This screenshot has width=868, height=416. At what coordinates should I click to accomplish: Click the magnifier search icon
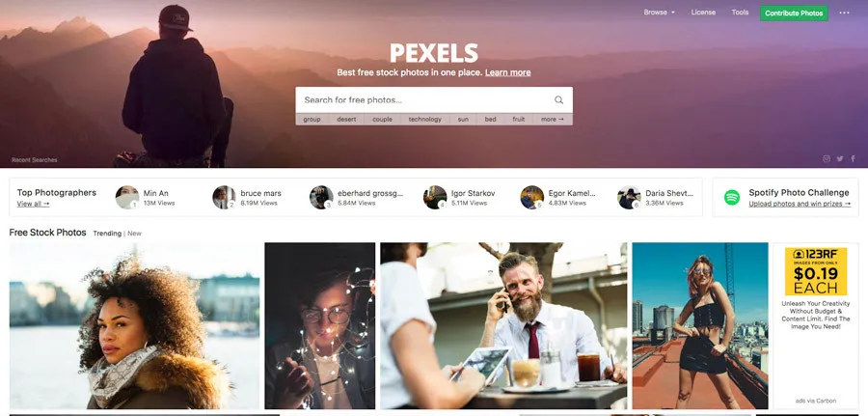tap(558, 100)
